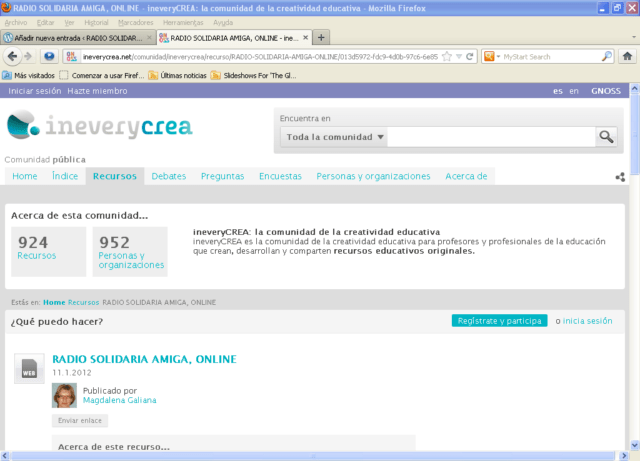Image resolution: width=640 pixels, height=461 pixels.
Task: Expand the 'Toda la comunidad' dropdown
Action: tap(334, 137)
